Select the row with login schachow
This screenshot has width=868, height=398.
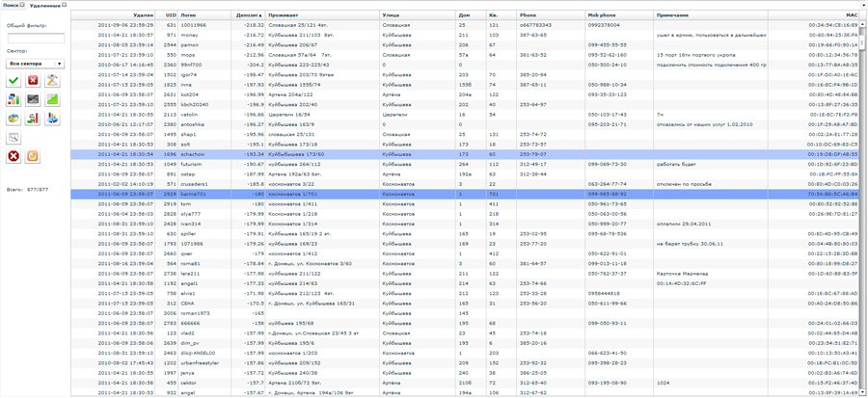point(193,154)
